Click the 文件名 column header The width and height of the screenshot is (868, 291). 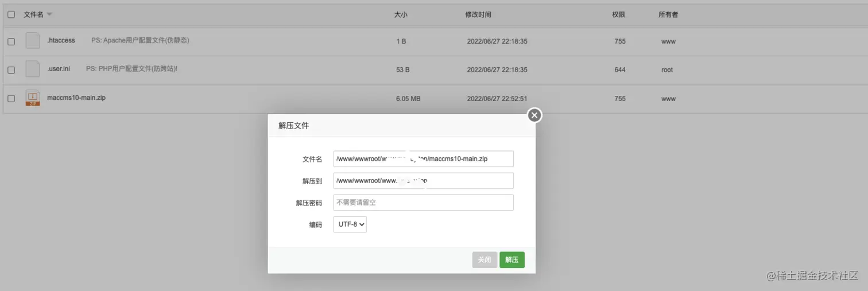coord(33,14)
